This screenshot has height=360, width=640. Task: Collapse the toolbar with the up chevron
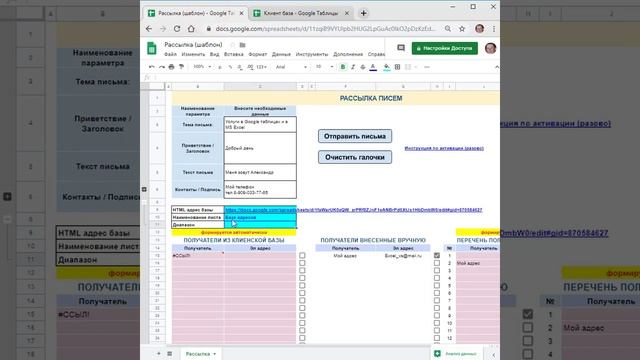coord(496,67)
